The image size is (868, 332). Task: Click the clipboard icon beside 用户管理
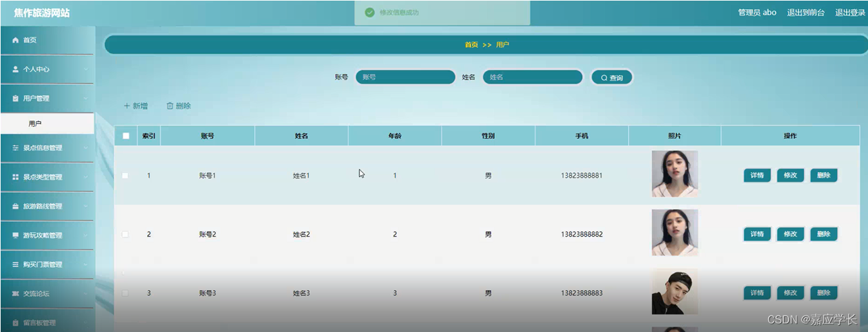coord(16,98)
